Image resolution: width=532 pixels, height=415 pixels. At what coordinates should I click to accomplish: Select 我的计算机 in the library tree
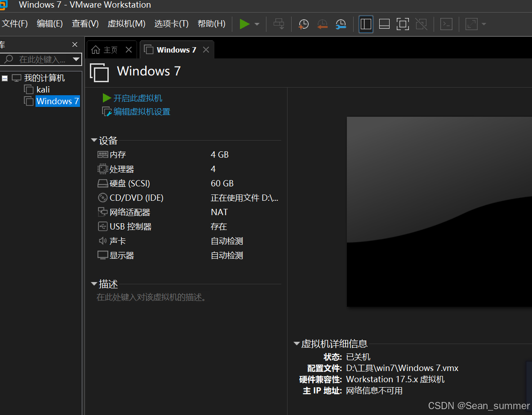click(x=44, y=78)
